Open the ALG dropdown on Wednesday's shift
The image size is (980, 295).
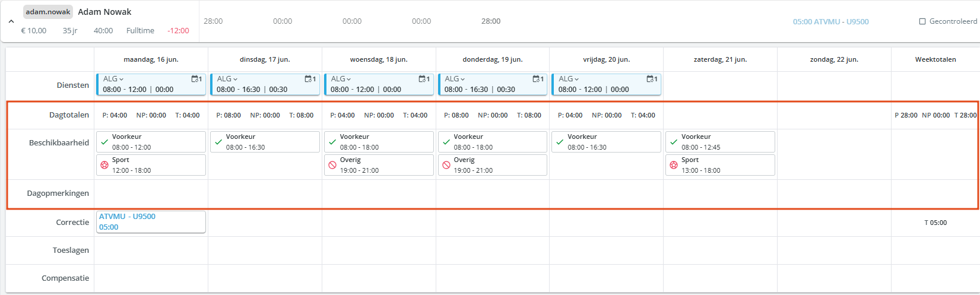pyautogui.click(x=341, y=79)
